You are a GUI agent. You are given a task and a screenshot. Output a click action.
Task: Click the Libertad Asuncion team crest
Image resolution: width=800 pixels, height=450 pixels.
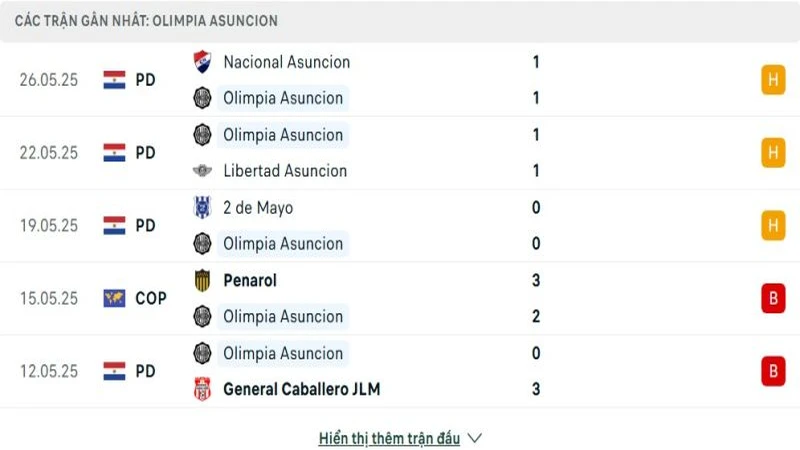(x=202, y=171)
